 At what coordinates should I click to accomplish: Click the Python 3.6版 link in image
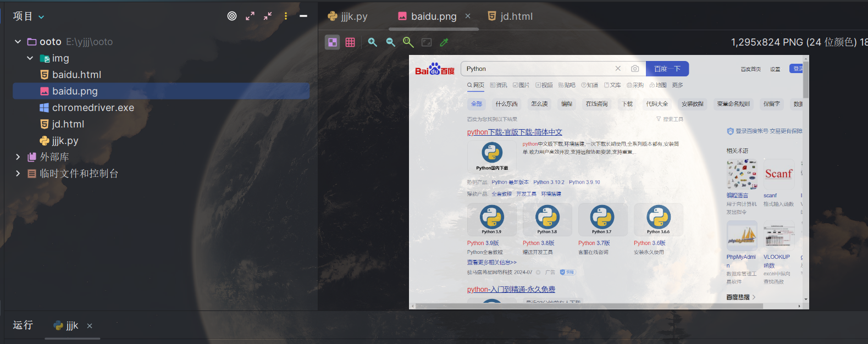pos(650,243)
